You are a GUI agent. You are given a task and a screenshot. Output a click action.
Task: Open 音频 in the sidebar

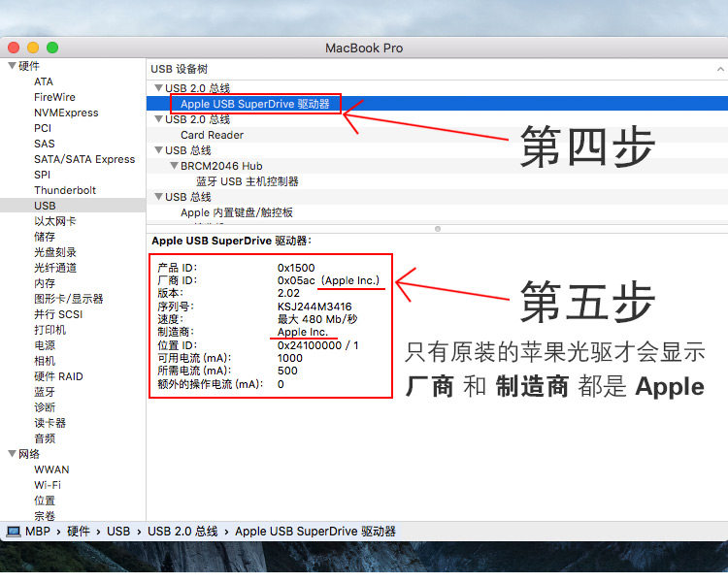45,438
